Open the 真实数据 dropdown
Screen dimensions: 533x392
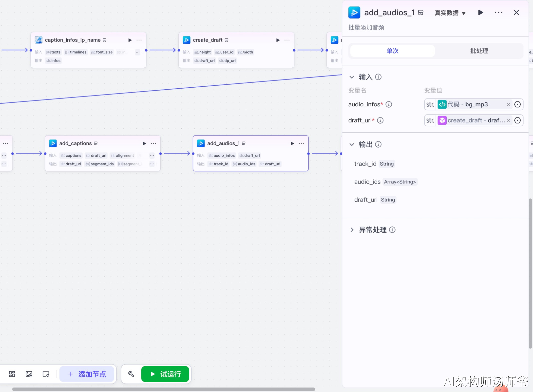(x=450, y=13)
